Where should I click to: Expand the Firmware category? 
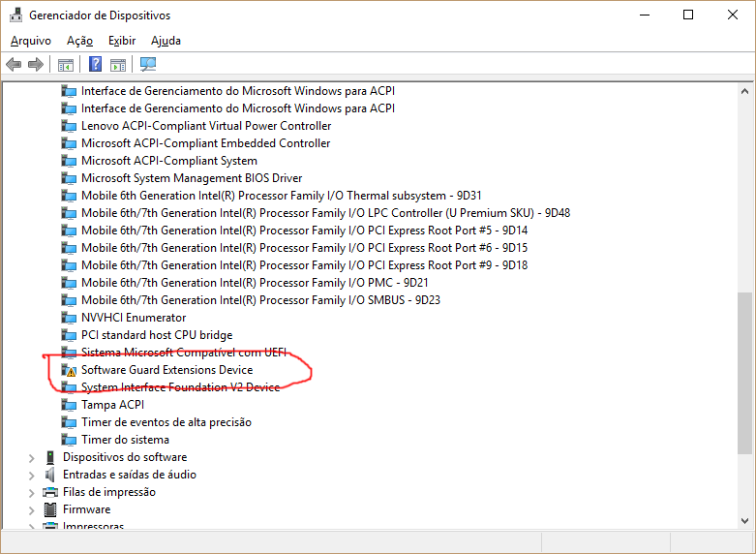click(x=31, y=509)
